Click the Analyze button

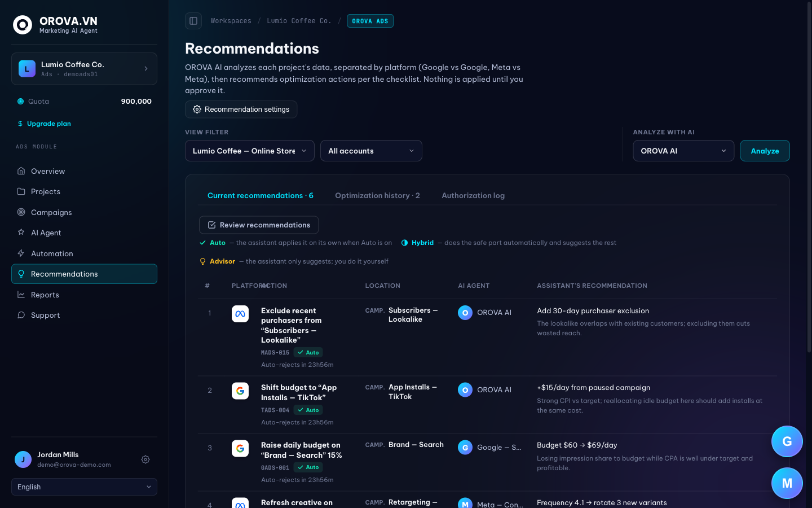point(765,151)
